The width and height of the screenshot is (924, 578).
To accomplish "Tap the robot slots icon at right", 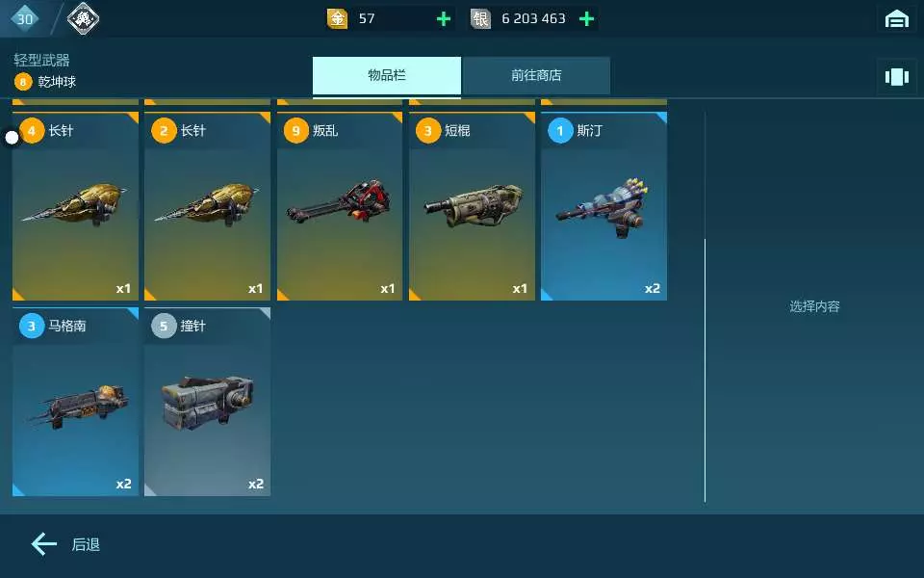I will click(896, 77).
